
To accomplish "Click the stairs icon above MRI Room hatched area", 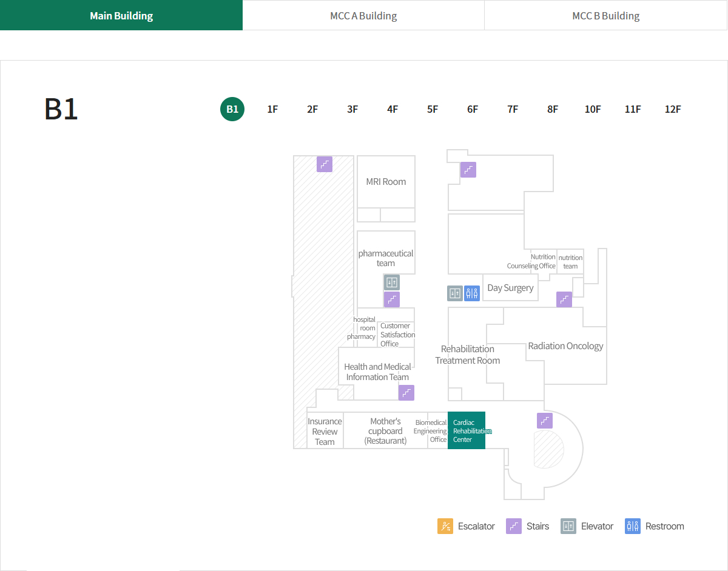I will click(x=325, y=164).
